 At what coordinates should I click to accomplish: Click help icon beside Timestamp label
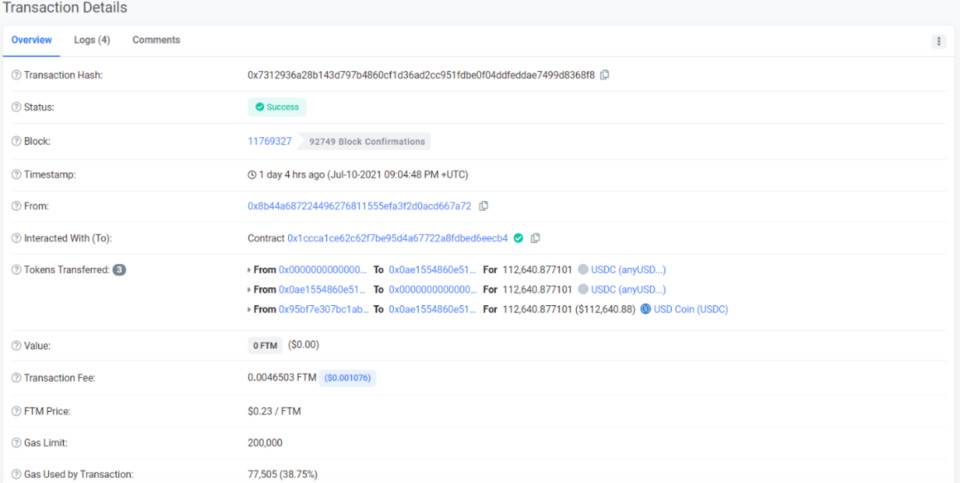[x=15, y=174]
